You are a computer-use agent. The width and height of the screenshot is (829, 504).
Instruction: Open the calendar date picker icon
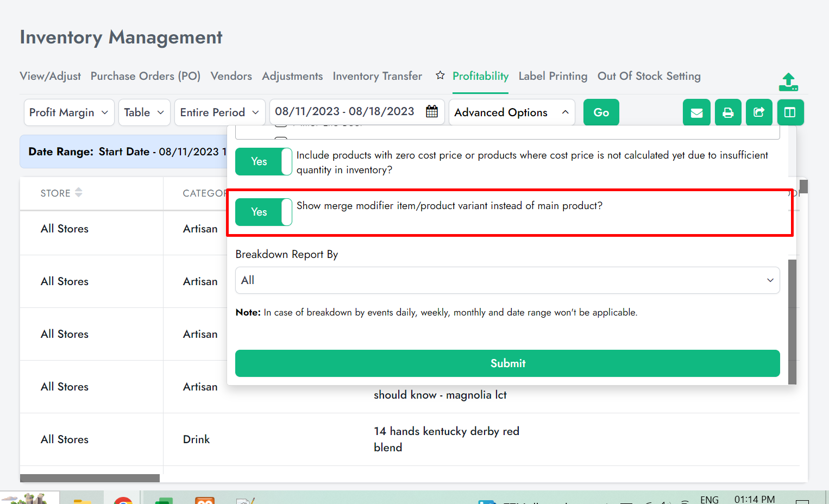pyautogui.click(x=432, y=112)
